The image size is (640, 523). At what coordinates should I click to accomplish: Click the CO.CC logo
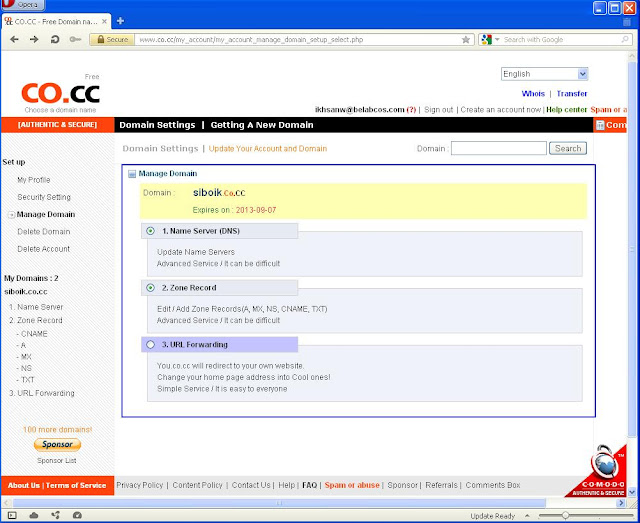click(x=60, y=93)
